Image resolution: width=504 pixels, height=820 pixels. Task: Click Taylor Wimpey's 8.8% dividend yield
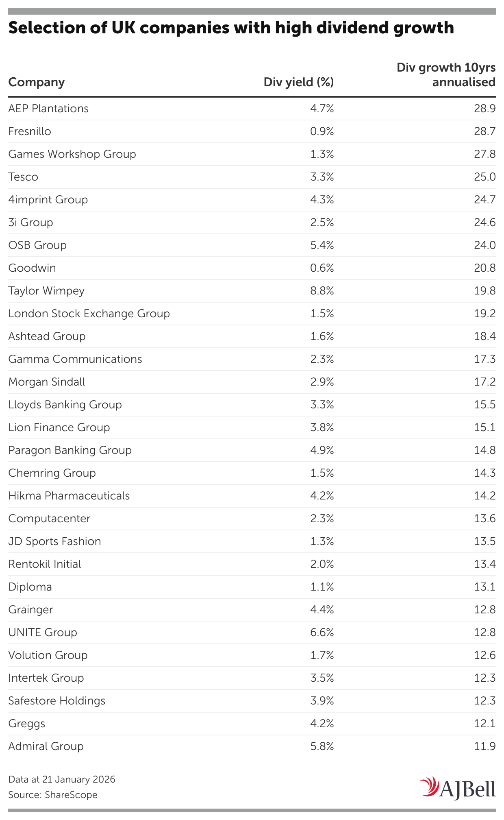tap(323, 291)
